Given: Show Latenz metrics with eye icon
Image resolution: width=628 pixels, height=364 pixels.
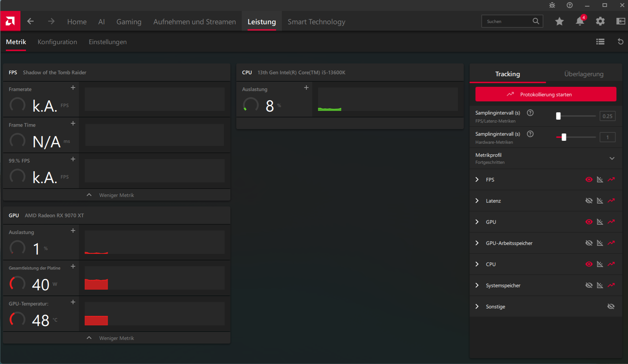Looking at the screenshot, I should (589, 201).
